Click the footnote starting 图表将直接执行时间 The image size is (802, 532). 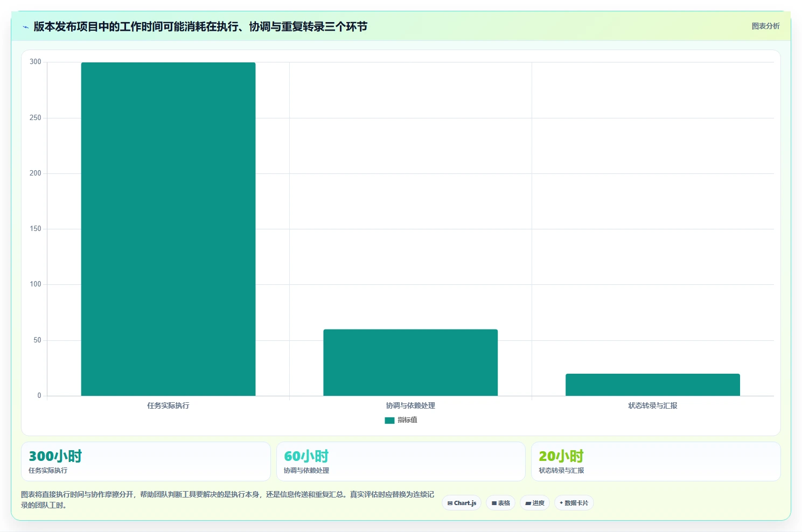tap(227, 500)
